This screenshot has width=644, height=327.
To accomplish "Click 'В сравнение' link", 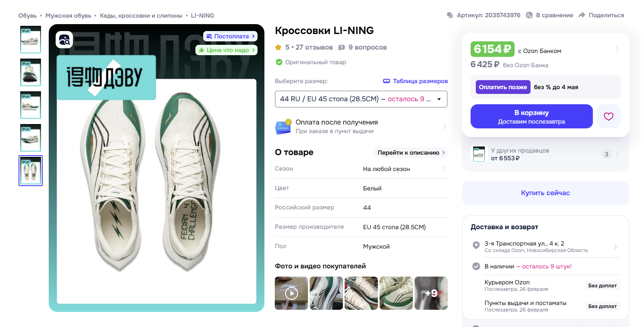I will [x=555, y=15].
